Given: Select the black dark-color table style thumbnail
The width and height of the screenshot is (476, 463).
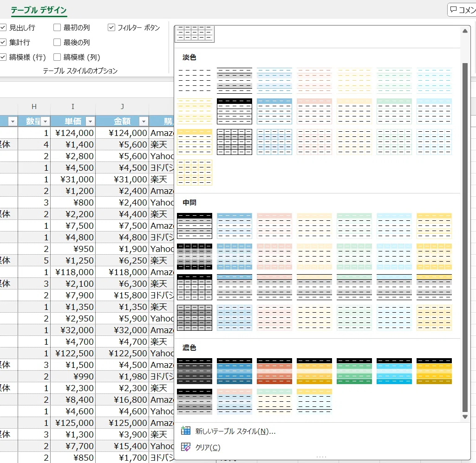Looking at the screenshot, I should click(x=195, y=371).
